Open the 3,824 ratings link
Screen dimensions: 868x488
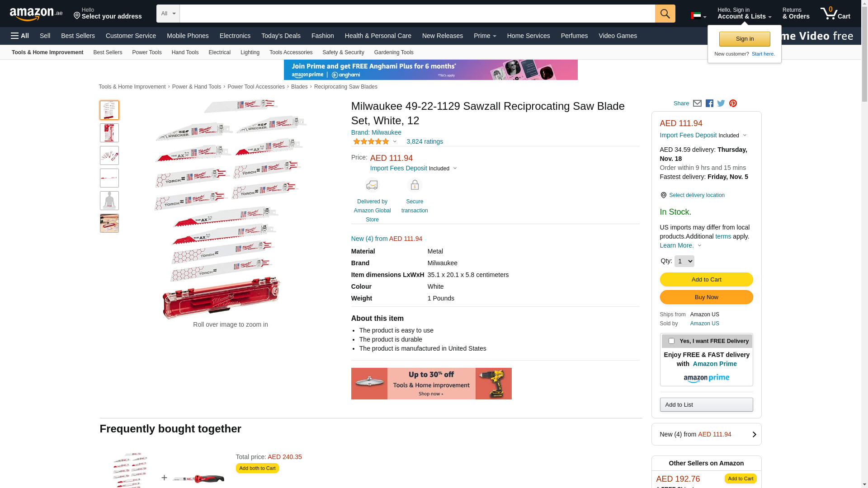(x=425, y=141)
